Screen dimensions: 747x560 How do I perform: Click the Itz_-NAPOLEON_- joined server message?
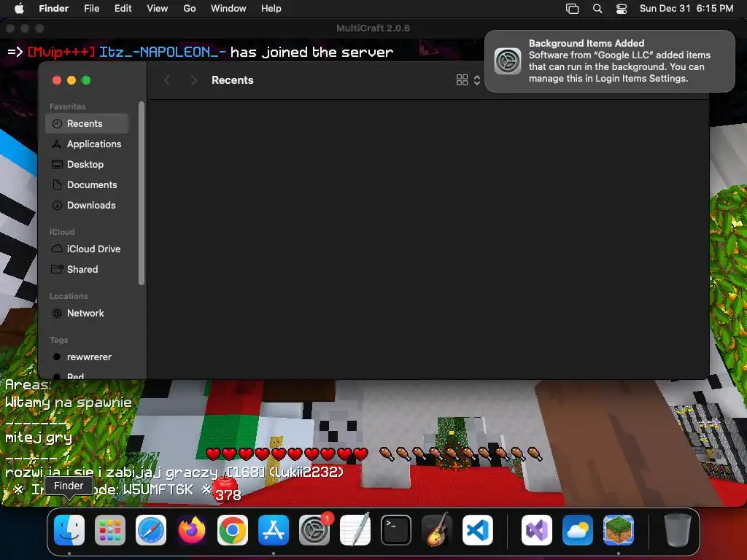tap(201, 52)
